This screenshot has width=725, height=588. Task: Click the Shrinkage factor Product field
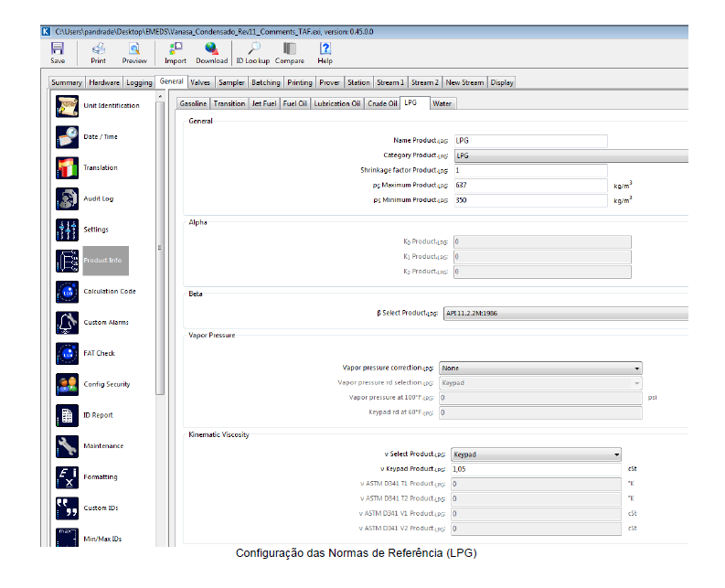530,171
